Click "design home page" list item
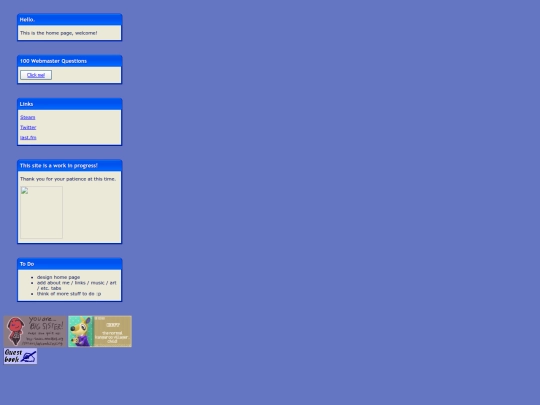Image resolution: width=540 pixels, height=405 pixels. tap(59, 277)
